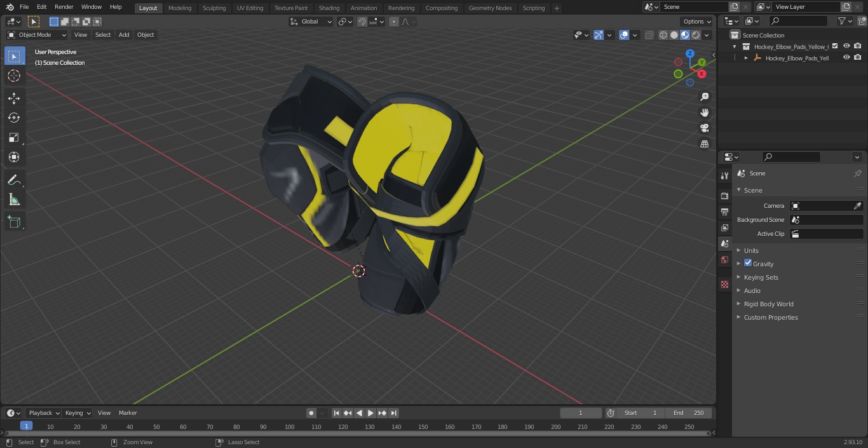Switch to the Sculpting workspace tab

pyautogui.click(x=214, y=8)
